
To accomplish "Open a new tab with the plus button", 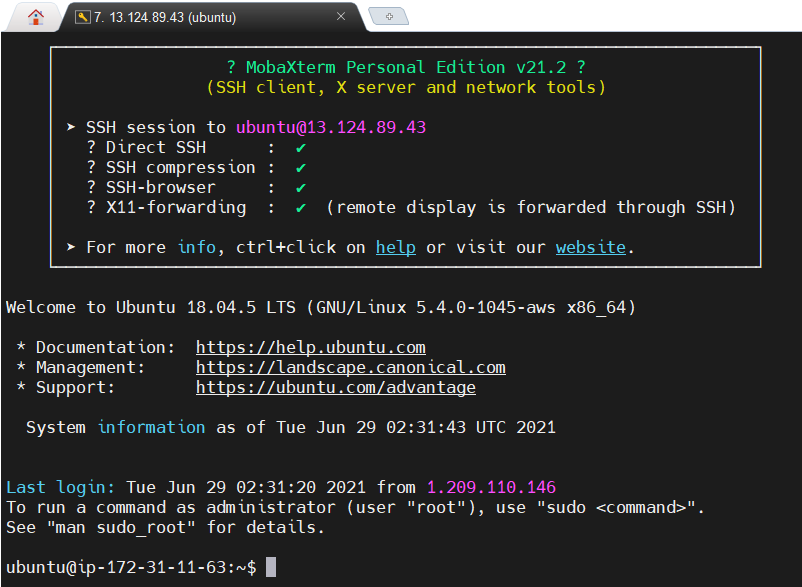I will 389,16.
